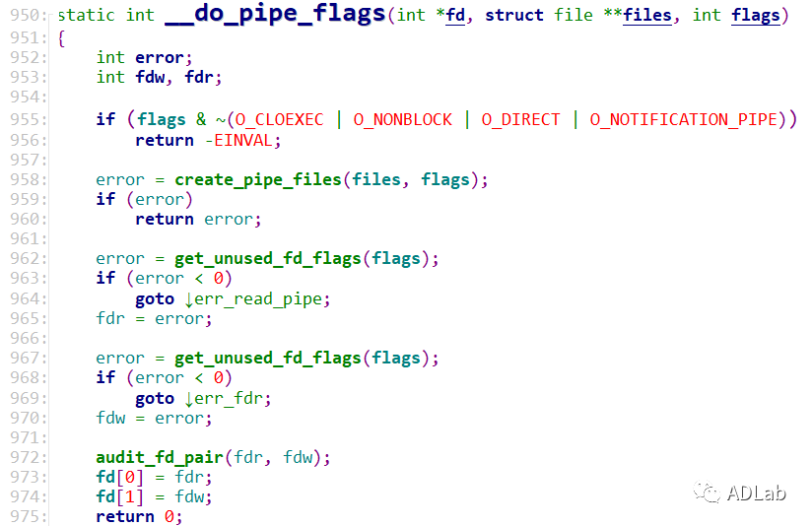Screen dimensions: 812x526
Task: Click the err_read_pipe goto label
Action: (257, 298)
